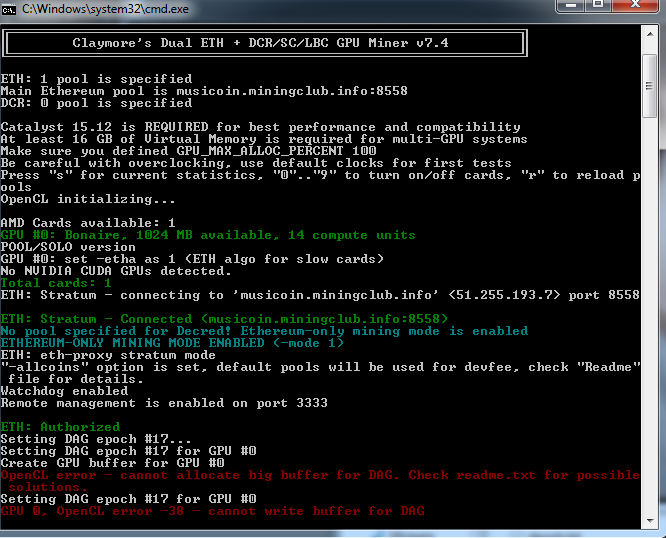Click the vertical scrollbar thumb
The height and width of the screenshot is (538, 666).
click(650, 86)
